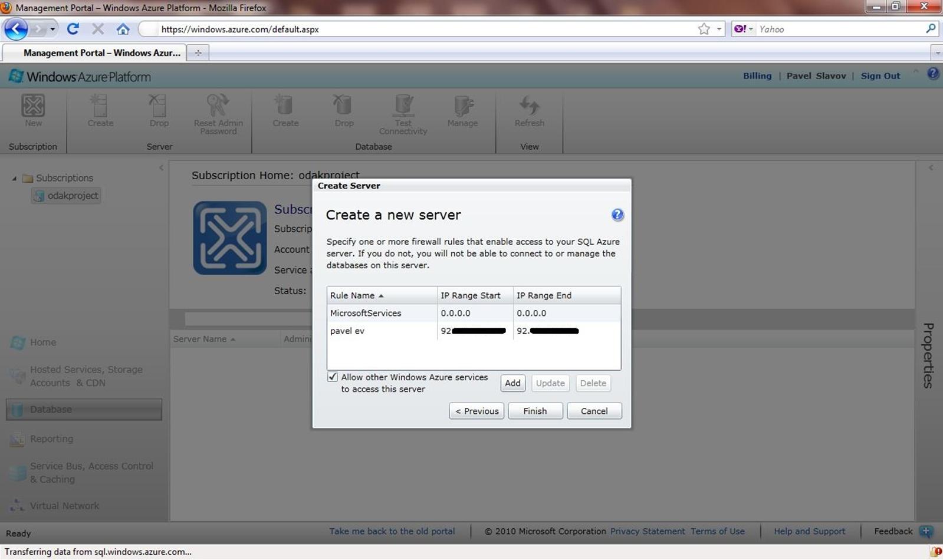943x560 pixels.
Task: Open the Yahoo search engine selector
Action: [x=744, y=29]
